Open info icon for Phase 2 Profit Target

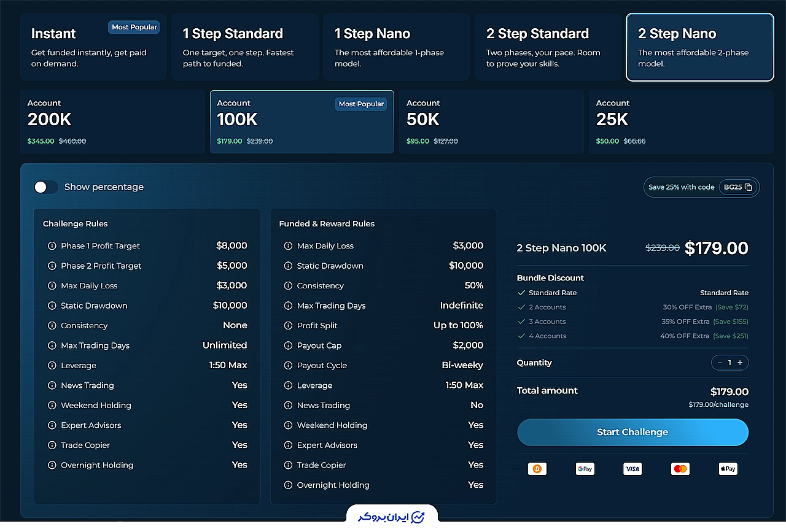click(x=52, y=266)
